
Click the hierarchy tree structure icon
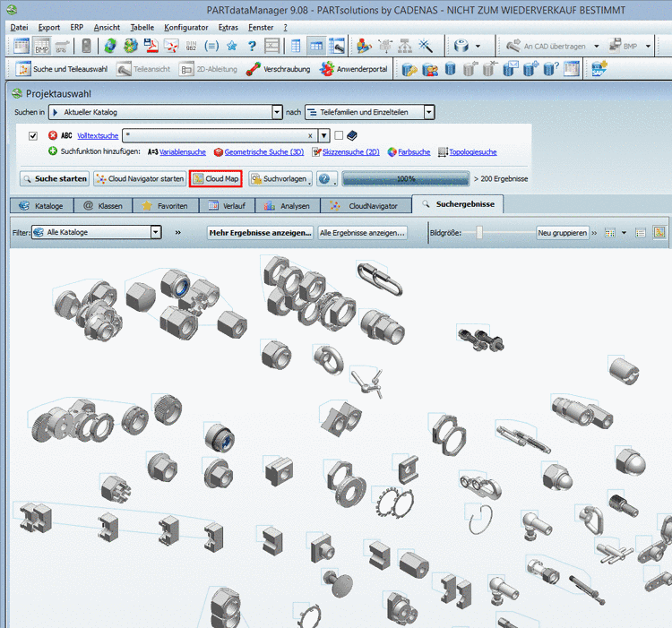pos(405,46)
